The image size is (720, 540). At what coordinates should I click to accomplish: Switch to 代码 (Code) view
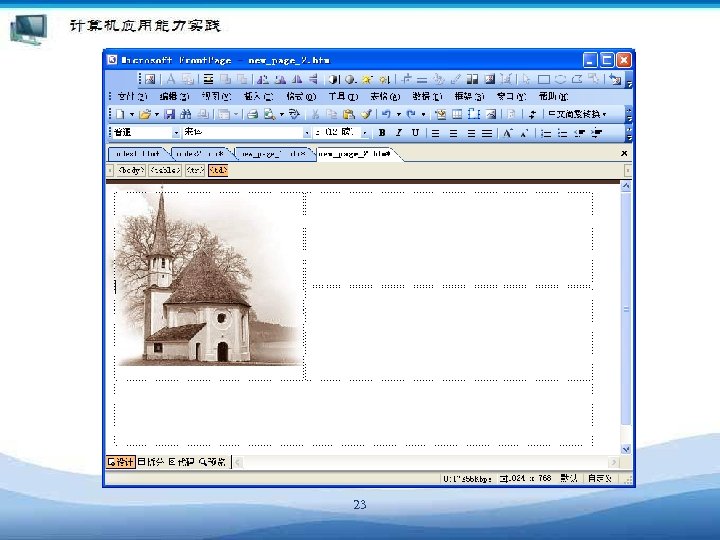181,461
